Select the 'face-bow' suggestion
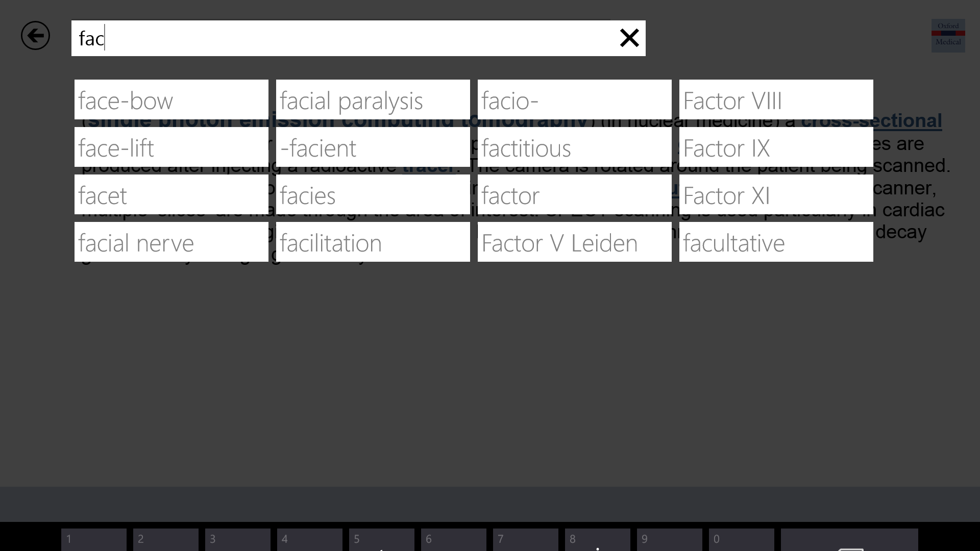Viewport: 980px width, 551px height. [171, 100]
